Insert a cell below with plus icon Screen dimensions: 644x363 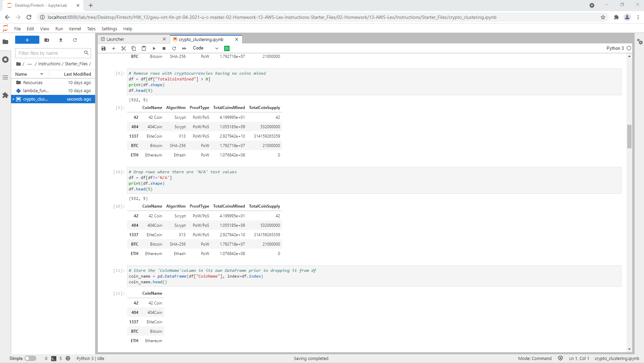114,48
